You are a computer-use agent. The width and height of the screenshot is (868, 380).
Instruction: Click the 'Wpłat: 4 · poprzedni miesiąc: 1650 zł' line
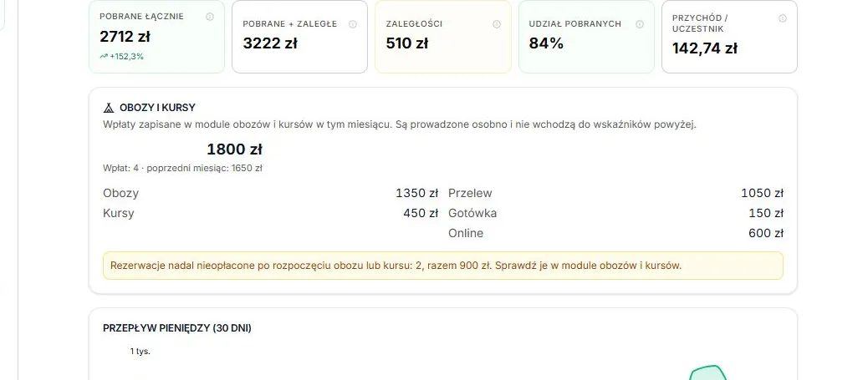182,168
